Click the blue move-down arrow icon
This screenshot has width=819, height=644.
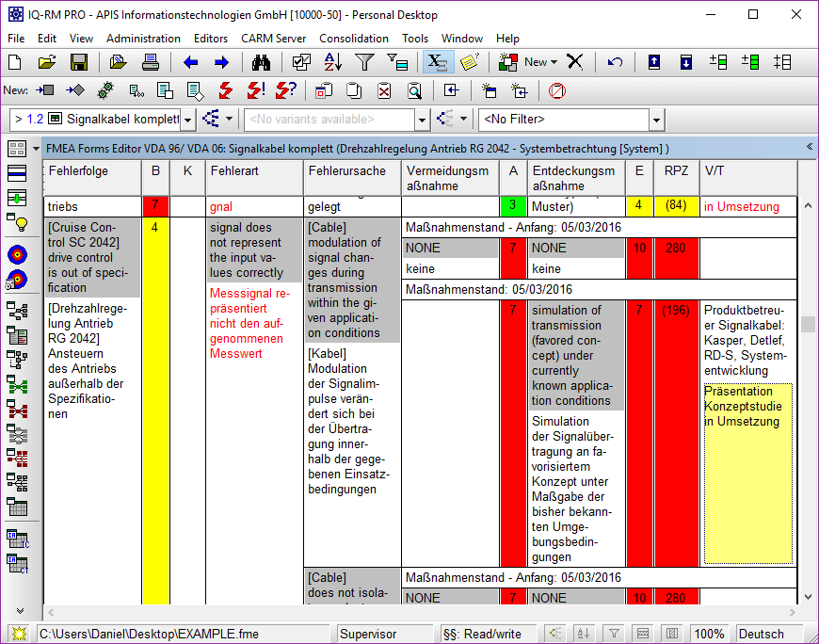(686, 63)
